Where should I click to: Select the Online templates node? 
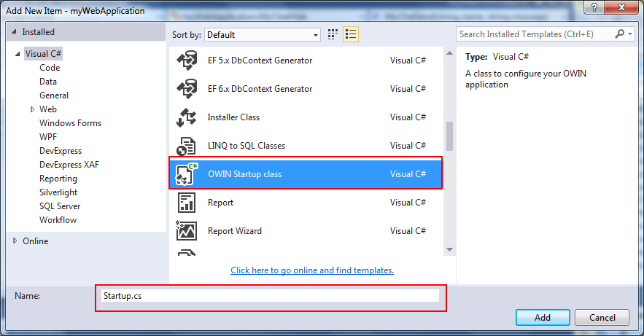(35, 241)
